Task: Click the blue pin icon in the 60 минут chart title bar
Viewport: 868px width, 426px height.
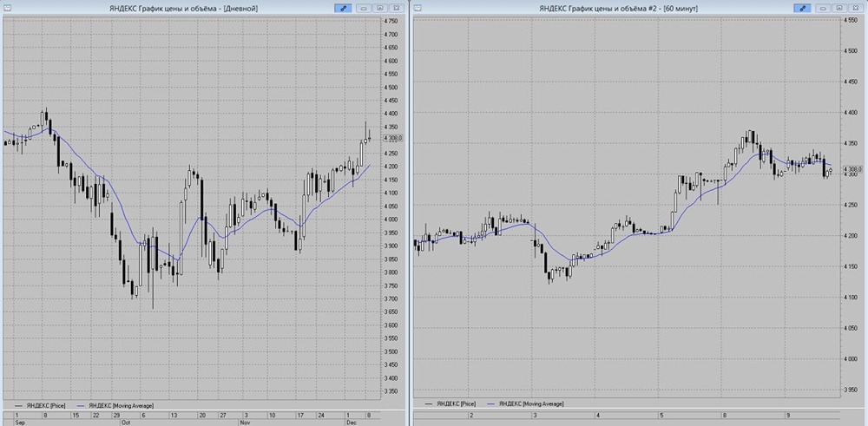Action: click(804, 8)
